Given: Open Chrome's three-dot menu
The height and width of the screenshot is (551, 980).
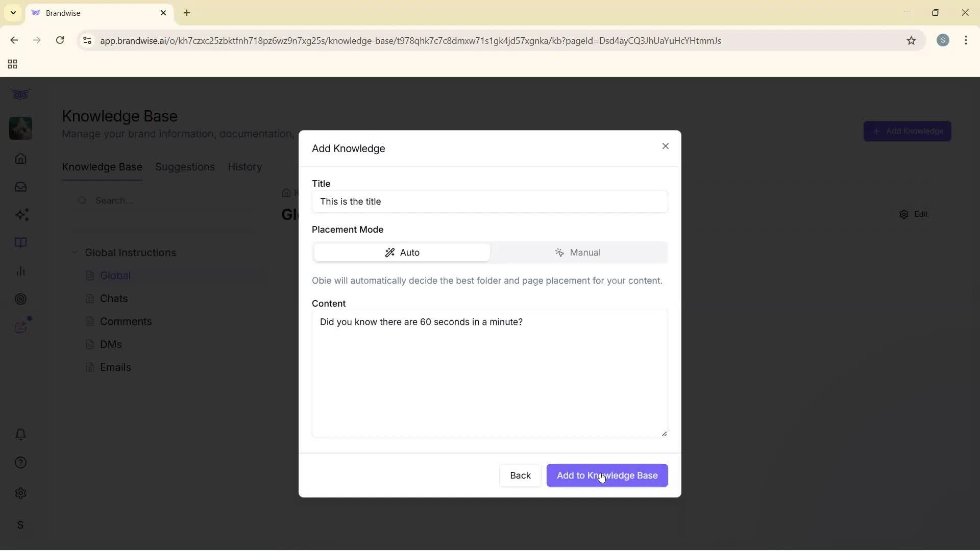Looking at the screenshot, I should point(966,40).
